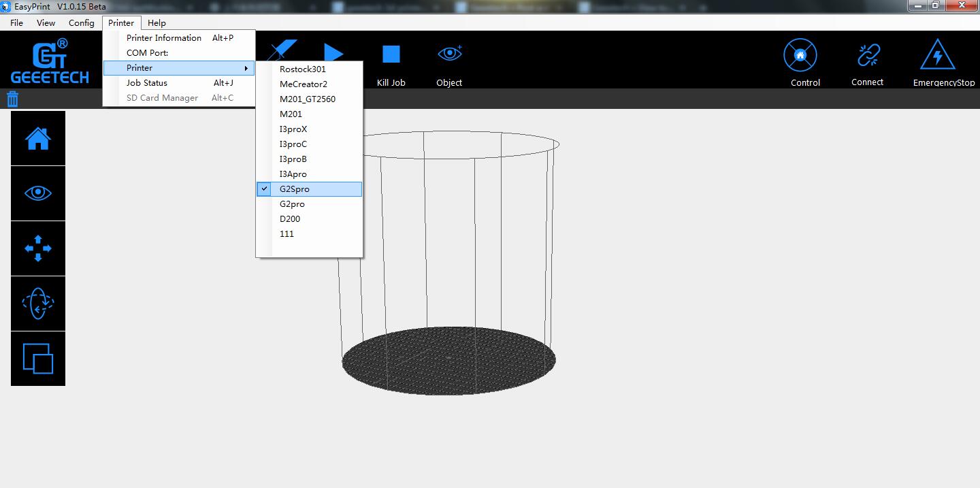Select the four-arrow move tool

tap(38, 248)
